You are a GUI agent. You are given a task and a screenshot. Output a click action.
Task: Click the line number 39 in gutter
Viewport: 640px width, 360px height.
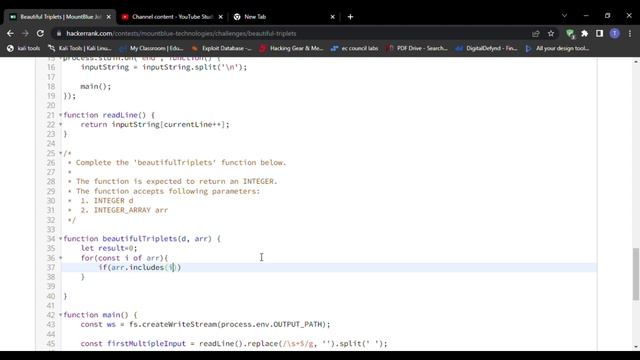[51, 287]
